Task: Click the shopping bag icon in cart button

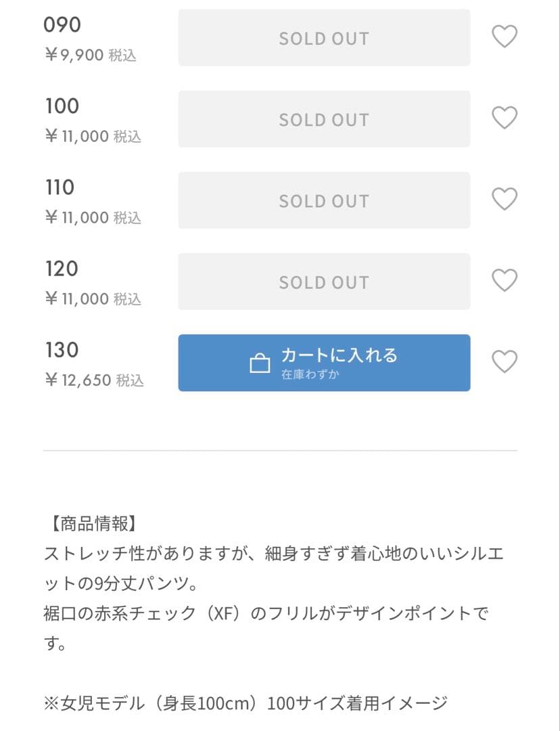Action: [260, 364]
